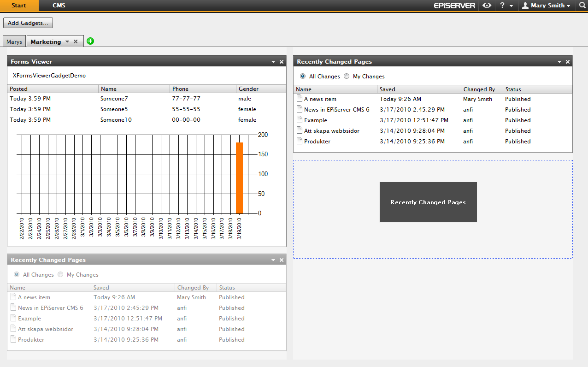
Task: Select the Someone5 row name
Action: (x=114, y=109)
